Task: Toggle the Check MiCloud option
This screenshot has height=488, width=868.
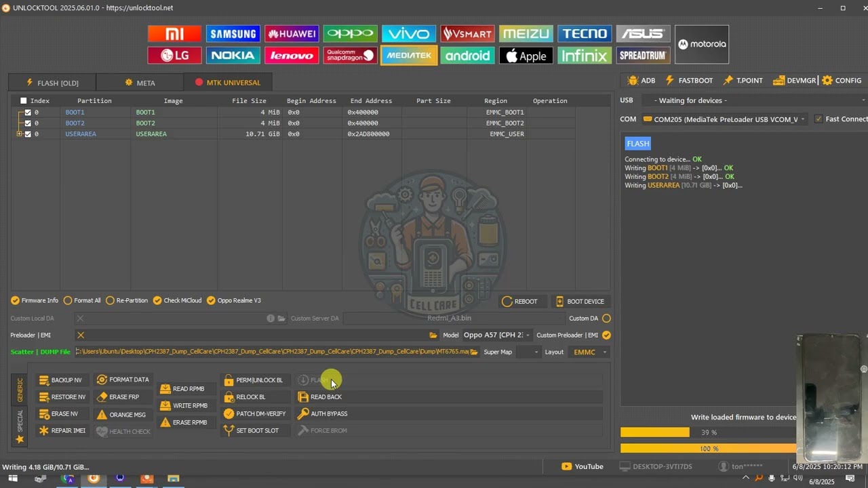Action: pyautogui.click(x=177, y=300)
